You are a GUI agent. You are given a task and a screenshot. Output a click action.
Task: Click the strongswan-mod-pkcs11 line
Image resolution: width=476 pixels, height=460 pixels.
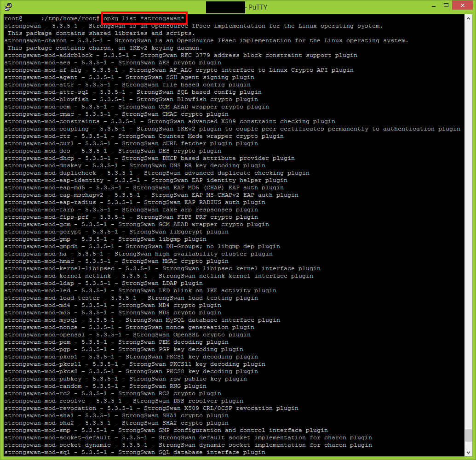[135, 364]
